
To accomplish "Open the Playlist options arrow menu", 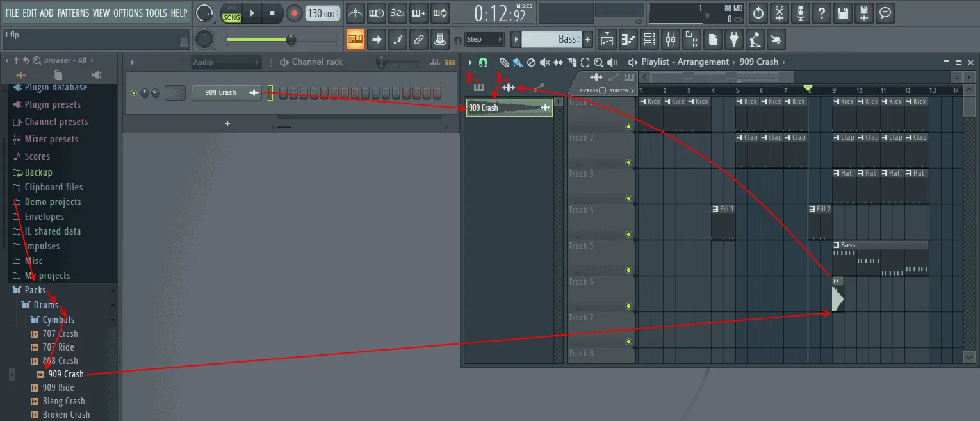I will pos(470,62).
